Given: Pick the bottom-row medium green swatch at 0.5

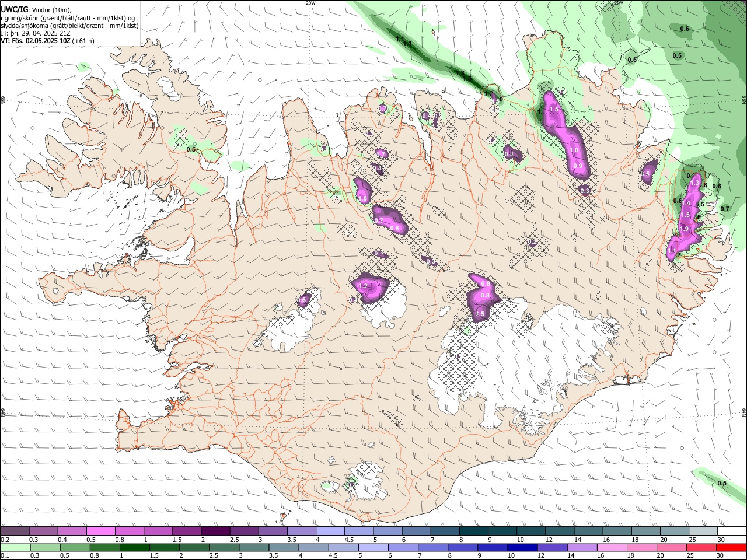Looking at the screenshot, I should [x=75, y=547].
